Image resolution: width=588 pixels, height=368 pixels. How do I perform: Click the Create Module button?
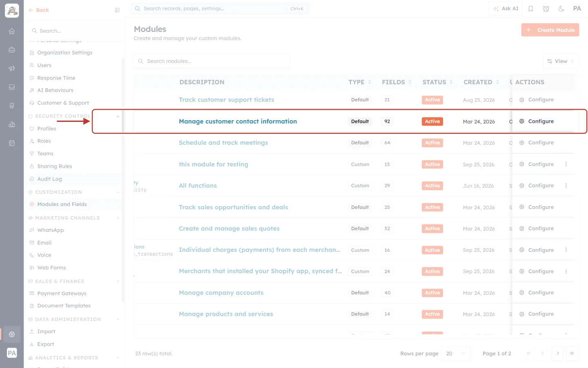(x=550, y=30)
